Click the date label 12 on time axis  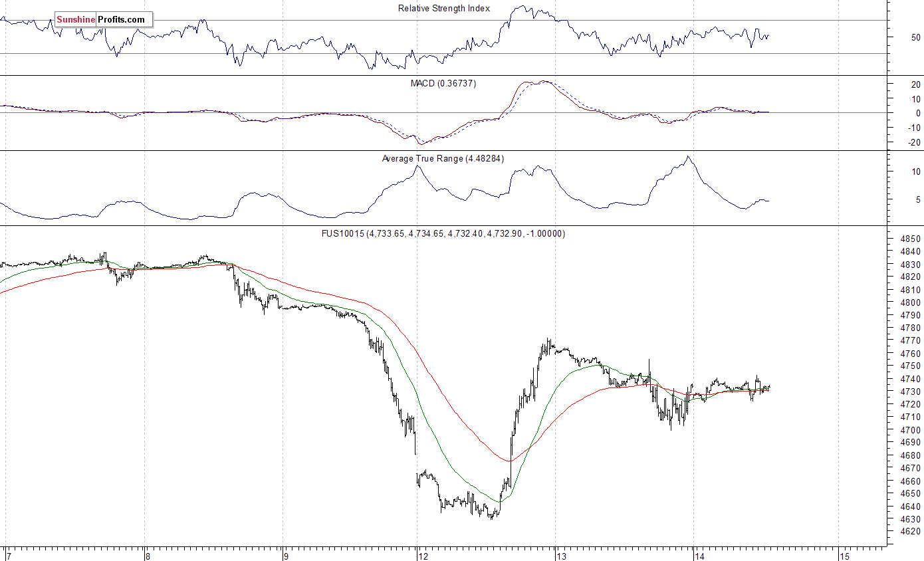[x=423, y=556]
